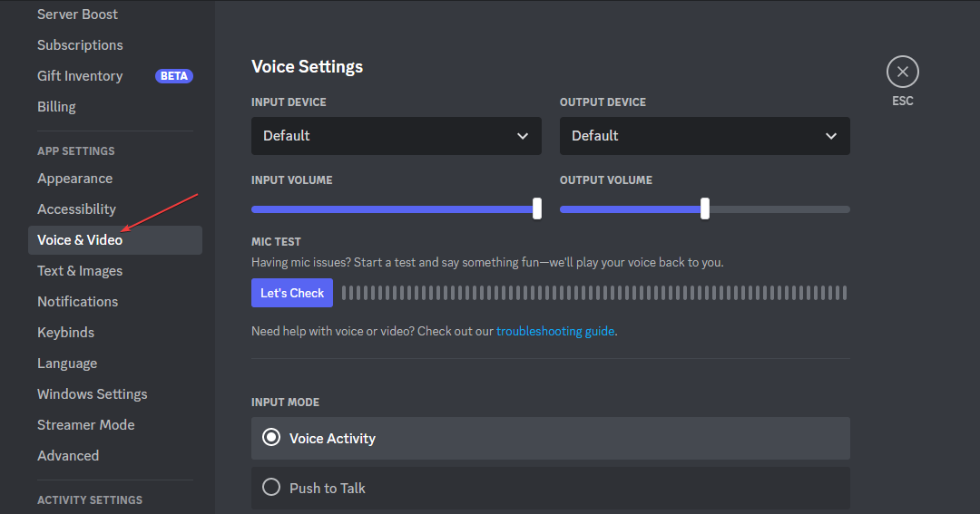The height and width of the screenshot is (514, 980).
Task: Select the Push to Talk radio button
Action: (271, 487)
